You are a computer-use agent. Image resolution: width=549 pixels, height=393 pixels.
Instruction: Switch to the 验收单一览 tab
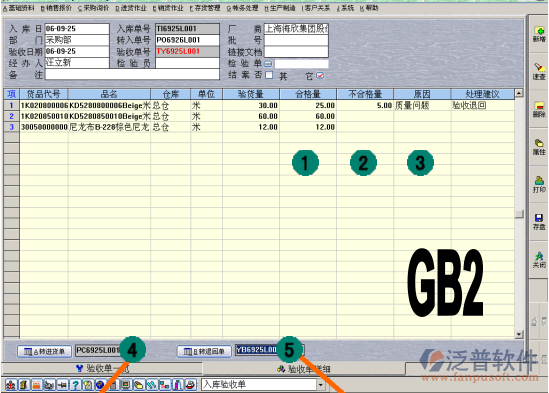tap(102, 368)
